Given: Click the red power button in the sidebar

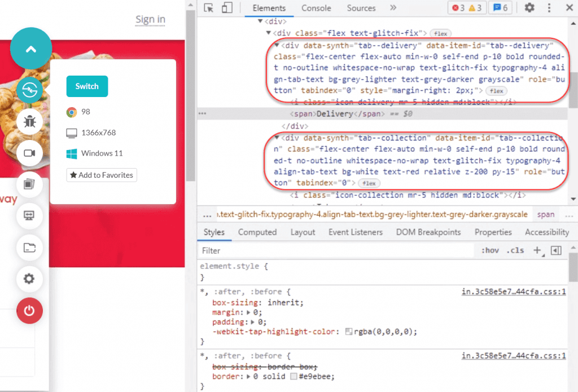Looking at the screenshot, I should [x=29, y=311].
